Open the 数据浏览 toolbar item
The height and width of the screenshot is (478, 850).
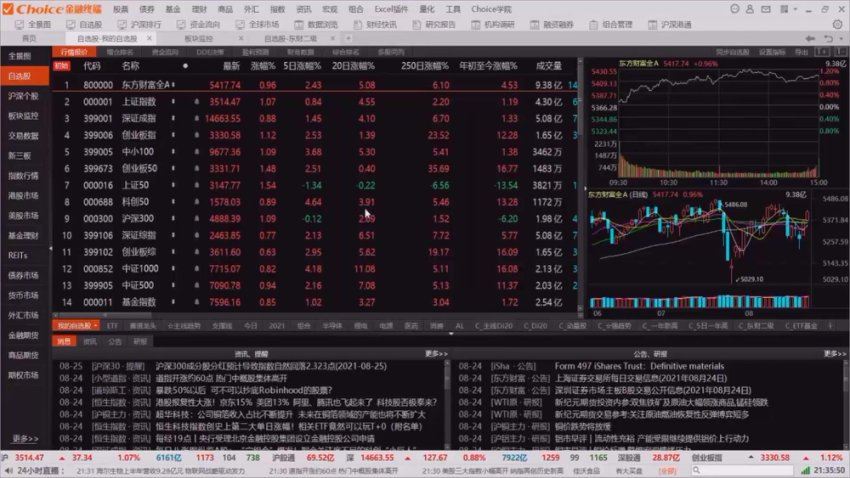pyautogui.click(x=316, y=24)
